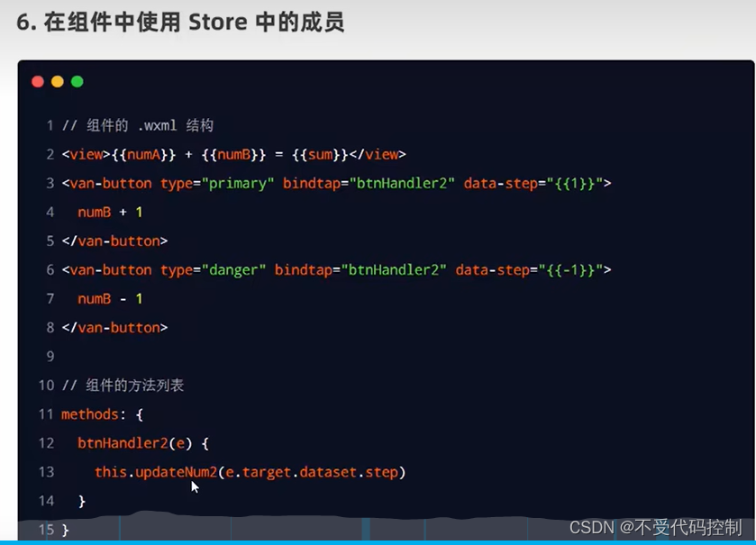Image resolution: width=756 pixels, height=545 pixels.
Task: Click the "numB + 1" text on line 4
Action: click(110, 213)
